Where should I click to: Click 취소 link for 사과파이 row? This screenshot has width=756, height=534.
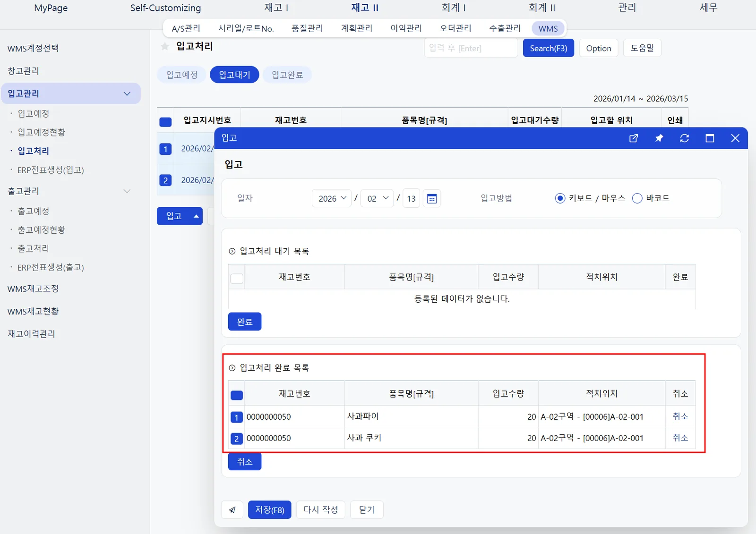[x=680, y=416]
